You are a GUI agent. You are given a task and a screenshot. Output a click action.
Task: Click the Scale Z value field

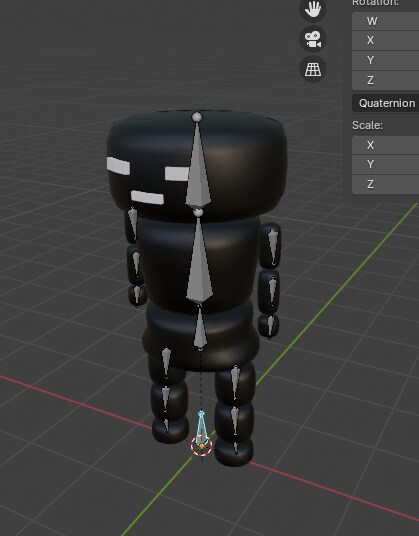coord(386,185)
